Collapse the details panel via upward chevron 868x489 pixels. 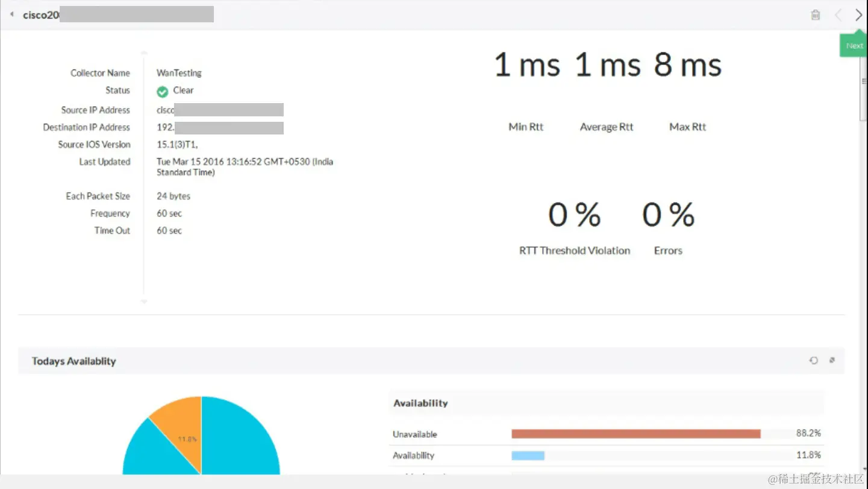143,52
